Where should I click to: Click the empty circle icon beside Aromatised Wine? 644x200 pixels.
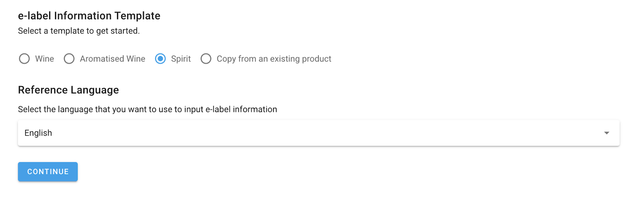click(x=69, y=59)
